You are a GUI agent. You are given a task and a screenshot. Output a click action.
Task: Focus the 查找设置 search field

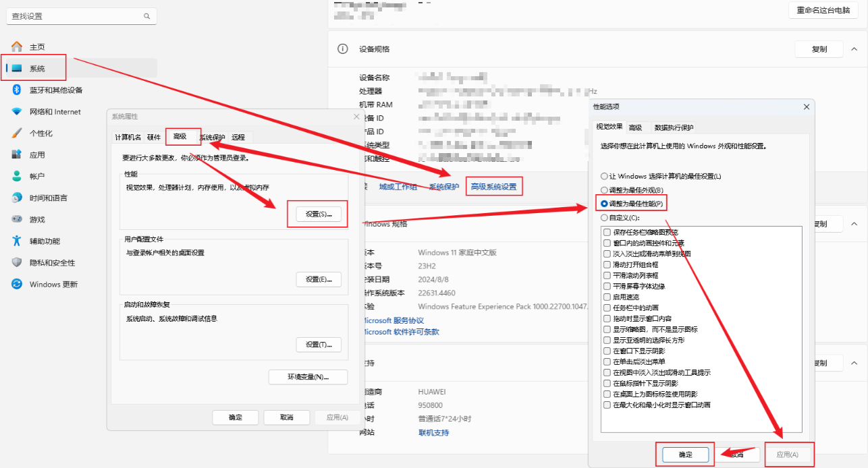81,16
